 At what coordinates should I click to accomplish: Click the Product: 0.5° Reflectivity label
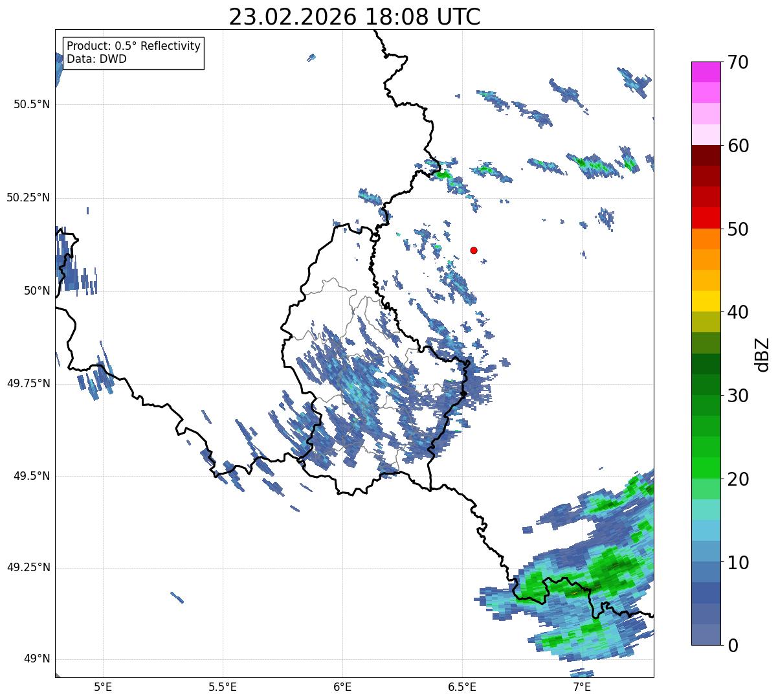134,47
